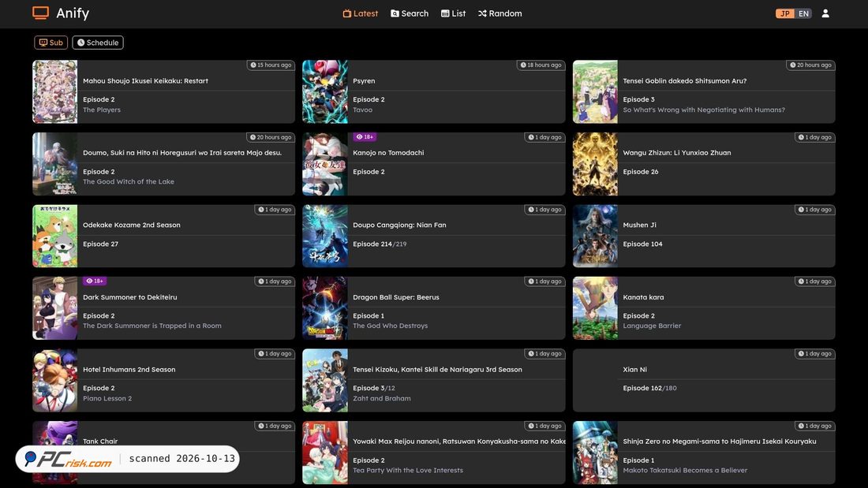Image resolution: width=868 pixels, height=488 pixels.
Task: Click 'Episode 104' under Mushen Ji
Action: tap(642, 244)
